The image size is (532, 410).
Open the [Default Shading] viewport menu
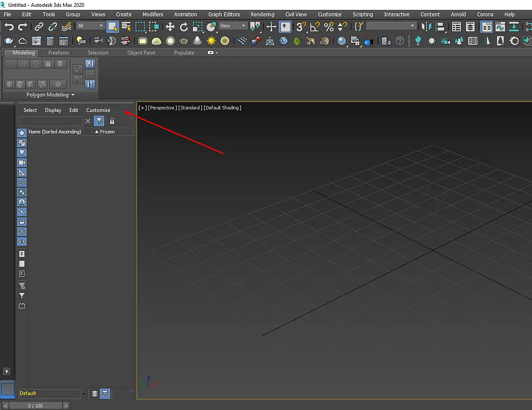pyautogui.click(x=222, y=108)
